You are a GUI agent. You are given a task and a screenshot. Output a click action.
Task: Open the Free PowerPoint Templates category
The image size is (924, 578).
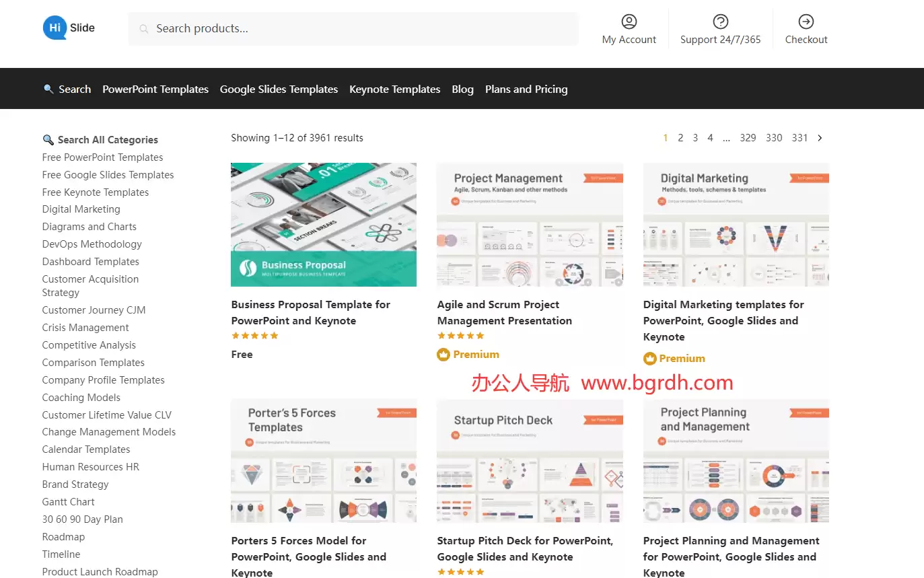pyautogui.click(x=102, y=157)
